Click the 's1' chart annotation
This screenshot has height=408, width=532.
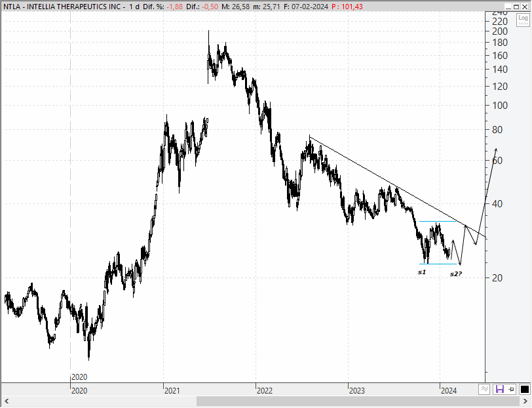(421, 272)
